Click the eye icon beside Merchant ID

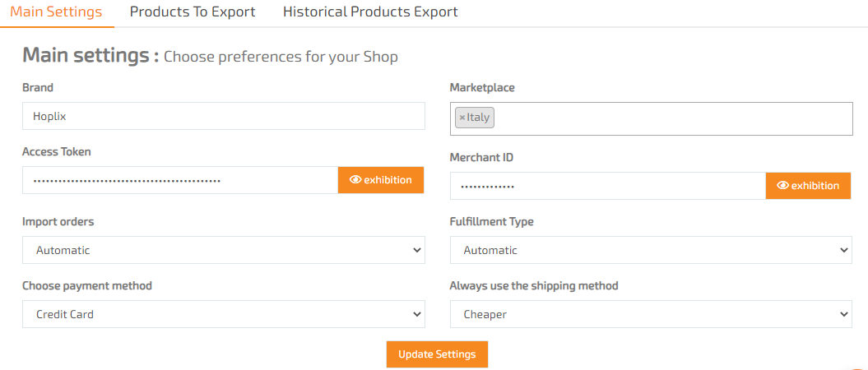point(782,185)
